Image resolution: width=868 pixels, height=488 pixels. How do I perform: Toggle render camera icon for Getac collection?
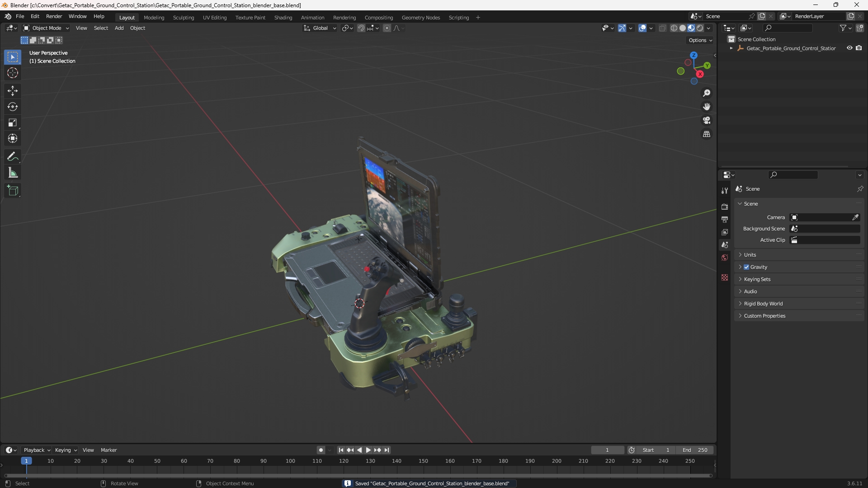859,48
